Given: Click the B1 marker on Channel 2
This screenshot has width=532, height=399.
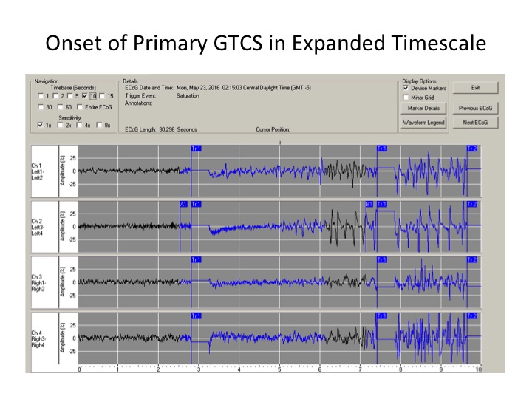Looking at the screenshot, I should [x=369, y=204].
